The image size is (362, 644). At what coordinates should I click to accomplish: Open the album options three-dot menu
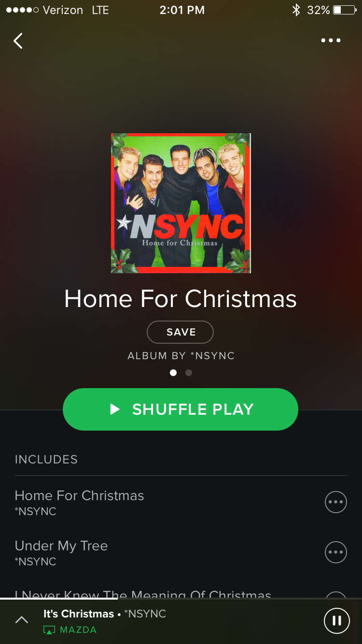pos(331,41)
